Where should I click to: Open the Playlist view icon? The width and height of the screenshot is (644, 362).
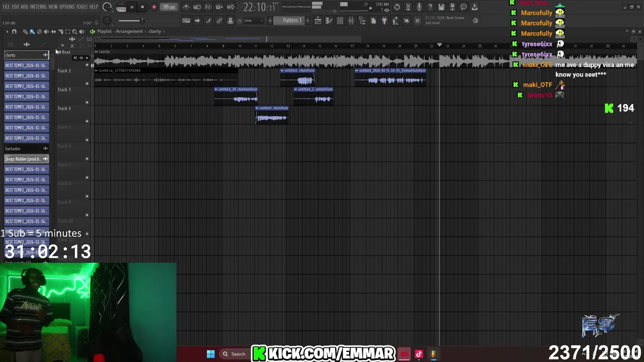[318, 21]
